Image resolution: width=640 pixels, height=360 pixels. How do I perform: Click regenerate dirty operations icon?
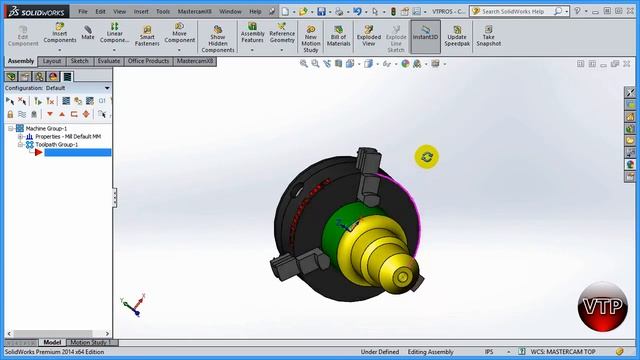(x=50, y=101)
